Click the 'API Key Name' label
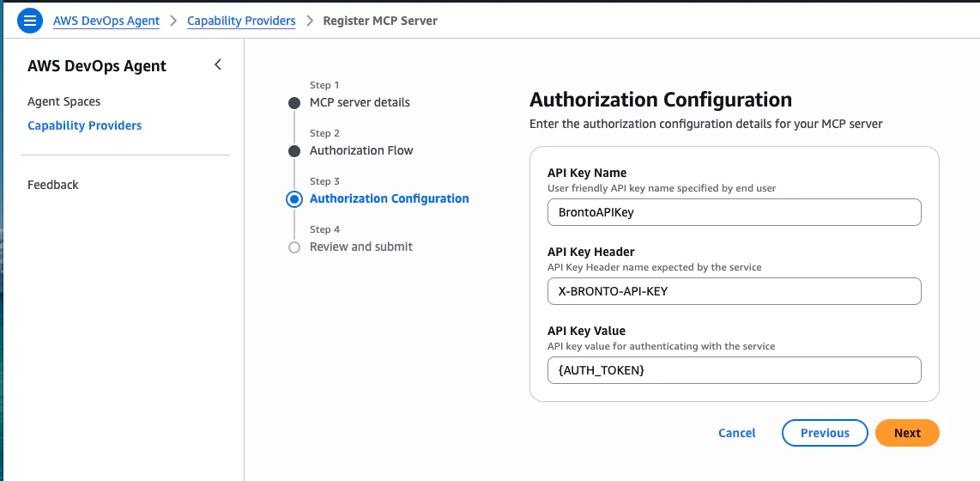This screenshot has height=481, width=980. 587,174
